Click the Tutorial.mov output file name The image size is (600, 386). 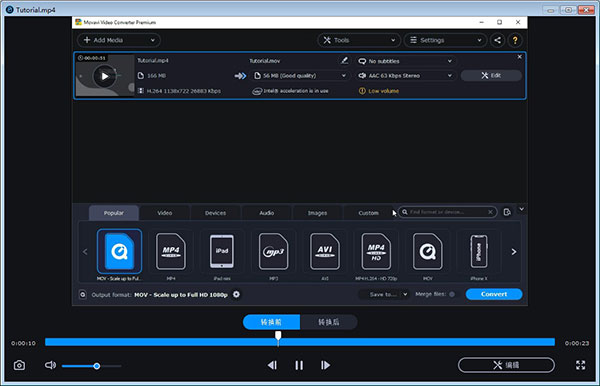tap(265, 61)
